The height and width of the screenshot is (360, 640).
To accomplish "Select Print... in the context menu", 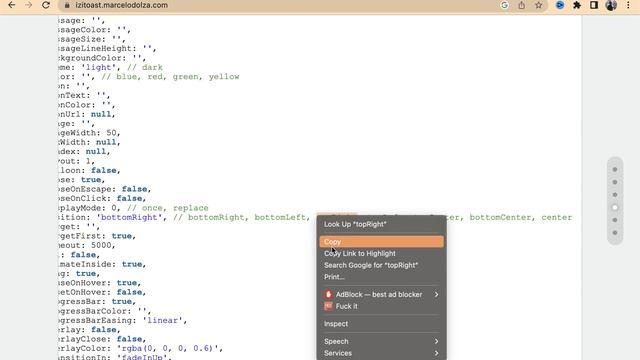I will (381, 277).
